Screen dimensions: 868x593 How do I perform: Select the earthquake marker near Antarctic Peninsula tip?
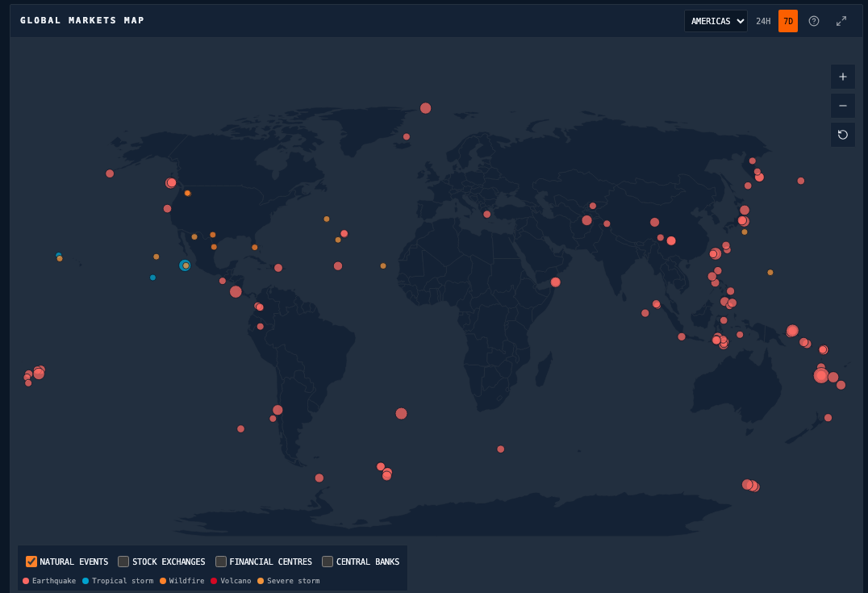point(319,478)
